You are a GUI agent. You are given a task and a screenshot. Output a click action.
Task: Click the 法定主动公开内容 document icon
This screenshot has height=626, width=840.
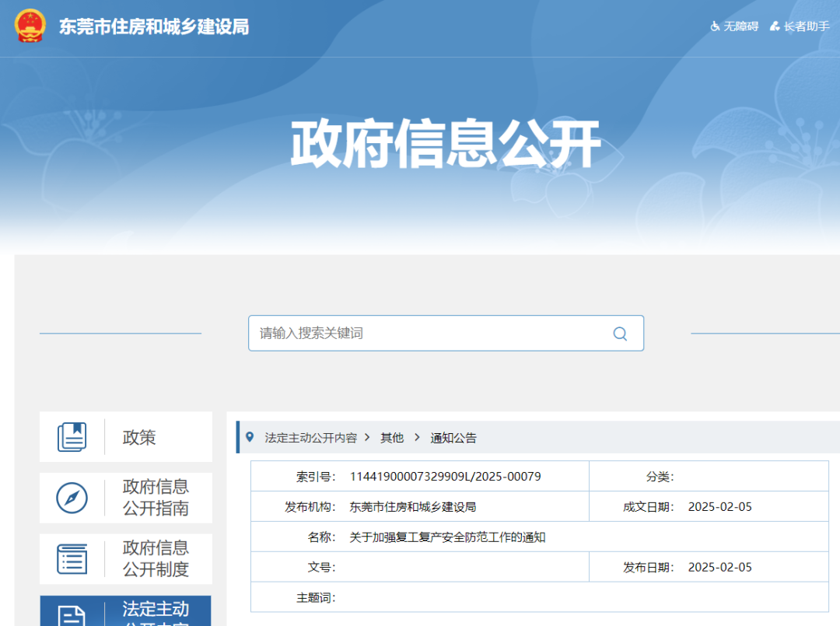[72, 616]
